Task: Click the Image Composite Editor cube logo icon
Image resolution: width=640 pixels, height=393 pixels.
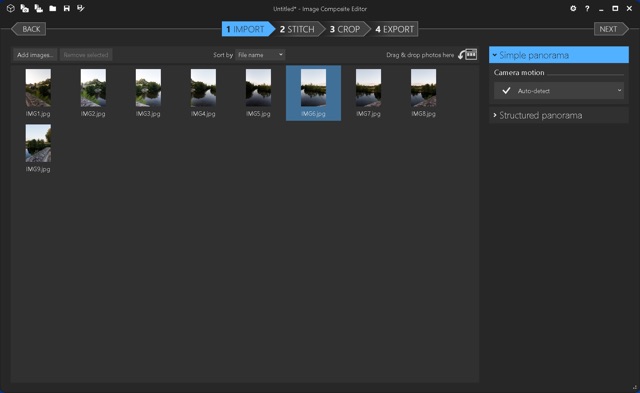Action: click(11, 8)
